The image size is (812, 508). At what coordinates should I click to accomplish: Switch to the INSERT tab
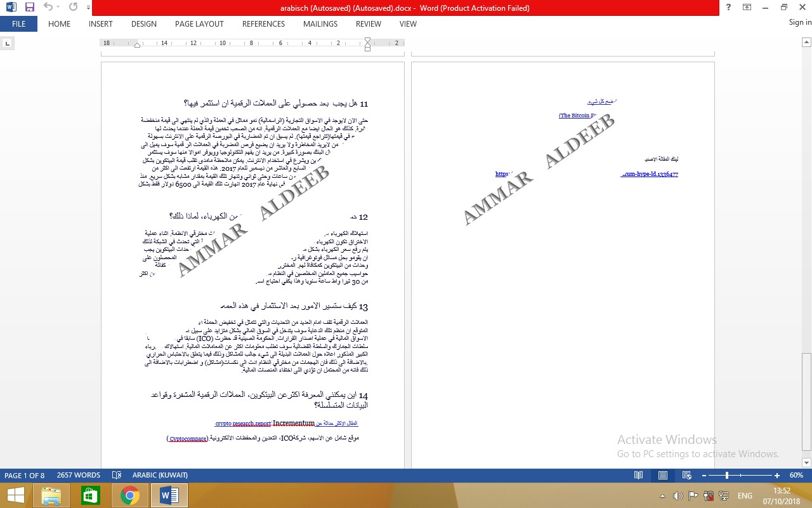tap(101, 24)
